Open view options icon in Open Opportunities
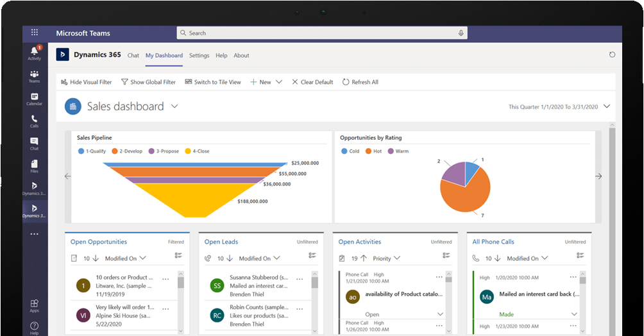 [178, 255]
